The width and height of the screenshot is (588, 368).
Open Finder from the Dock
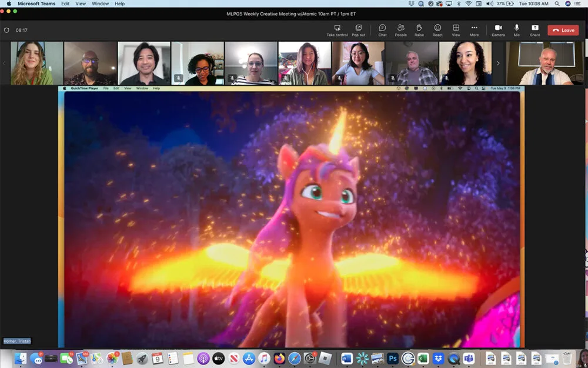pyautogui.click(x=21, y=359)
